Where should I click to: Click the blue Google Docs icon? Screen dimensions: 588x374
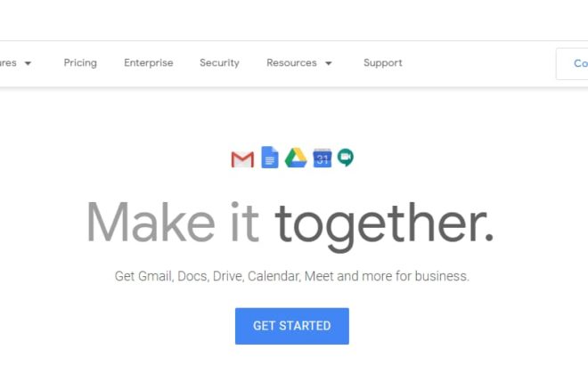[270, 157]
